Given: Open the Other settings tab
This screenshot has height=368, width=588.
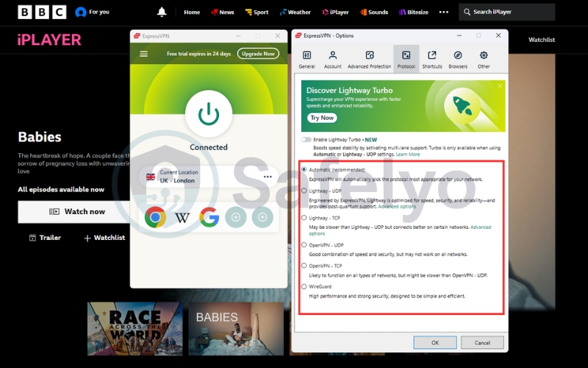Looking at the screenshot, I should pyautogui.click(x=484, y=60).
